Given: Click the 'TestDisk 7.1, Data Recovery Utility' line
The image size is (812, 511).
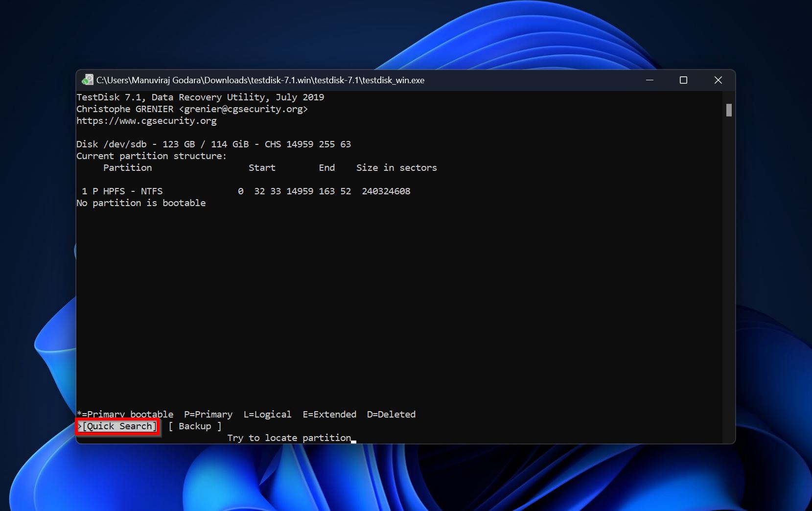Looking at the screenshot, I should point(200,97).
